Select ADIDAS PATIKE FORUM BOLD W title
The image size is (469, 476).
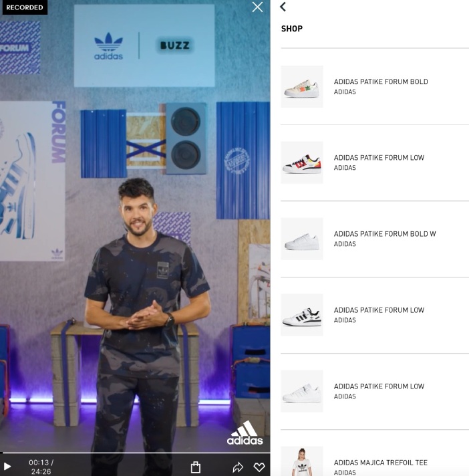[385, 234]
